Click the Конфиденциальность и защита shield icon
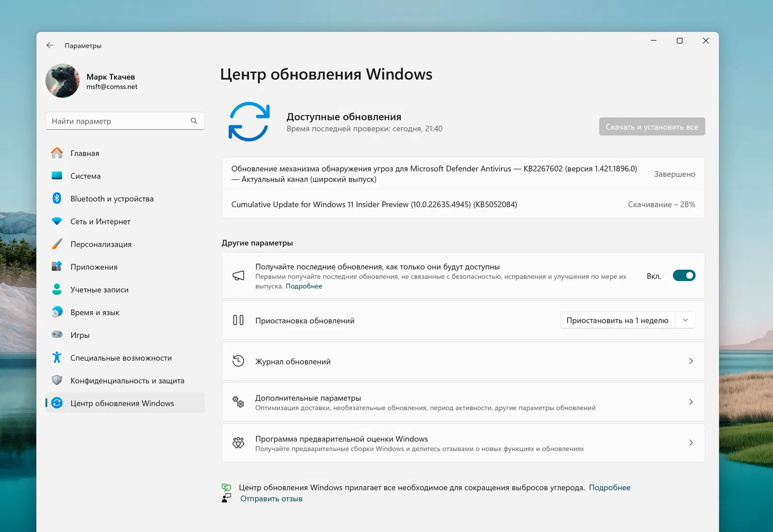Image resolution: width=773 pixels, height=532 pixels. [x=57, y=381]
